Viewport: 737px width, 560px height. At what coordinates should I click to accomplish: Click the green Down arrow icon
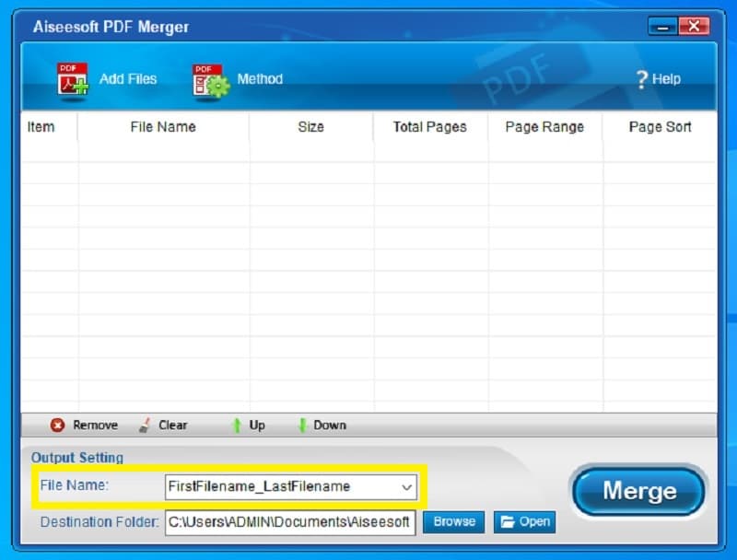[x=301, y=426]
